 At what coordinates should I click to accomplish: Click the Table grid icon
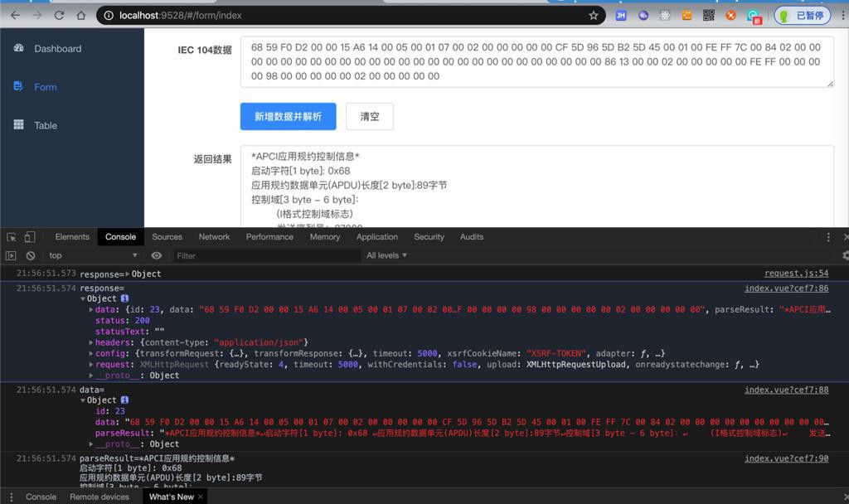click(x=18, y=124)
